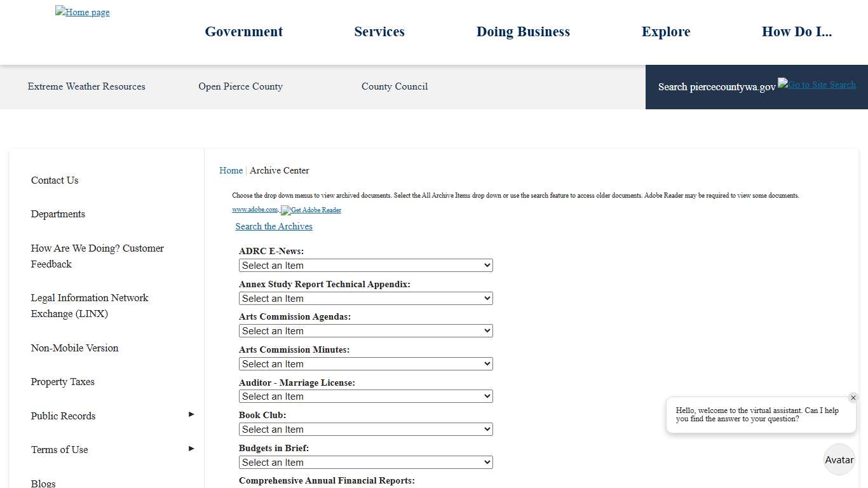Open the ADRC E-News dropdown
The width and height of the screenshot is (868, 488).
pyautogui.click(x=365, y=265)
